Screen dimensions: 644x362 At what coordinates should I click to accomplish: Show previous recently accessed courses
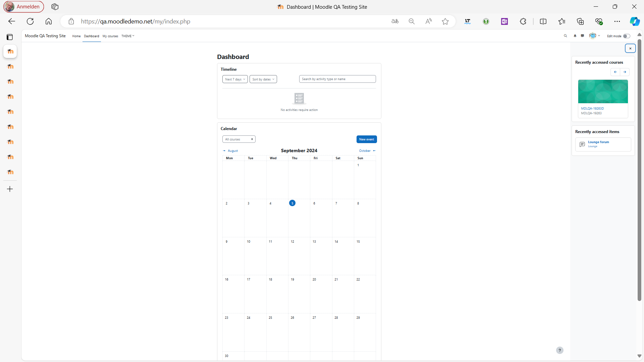pos(615,72)
